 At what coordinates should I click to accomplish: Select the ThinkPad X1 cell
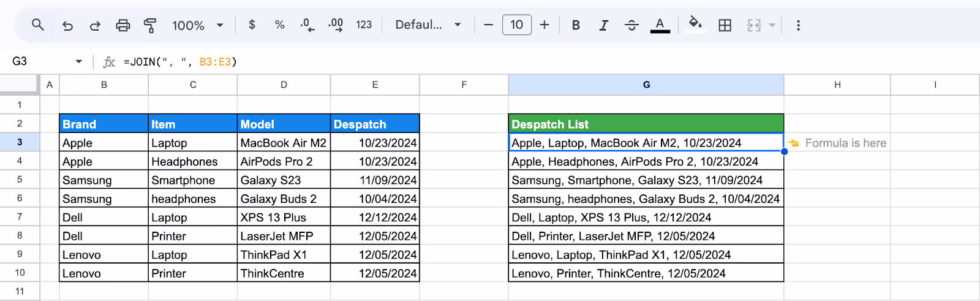click(x=284, y=254)
